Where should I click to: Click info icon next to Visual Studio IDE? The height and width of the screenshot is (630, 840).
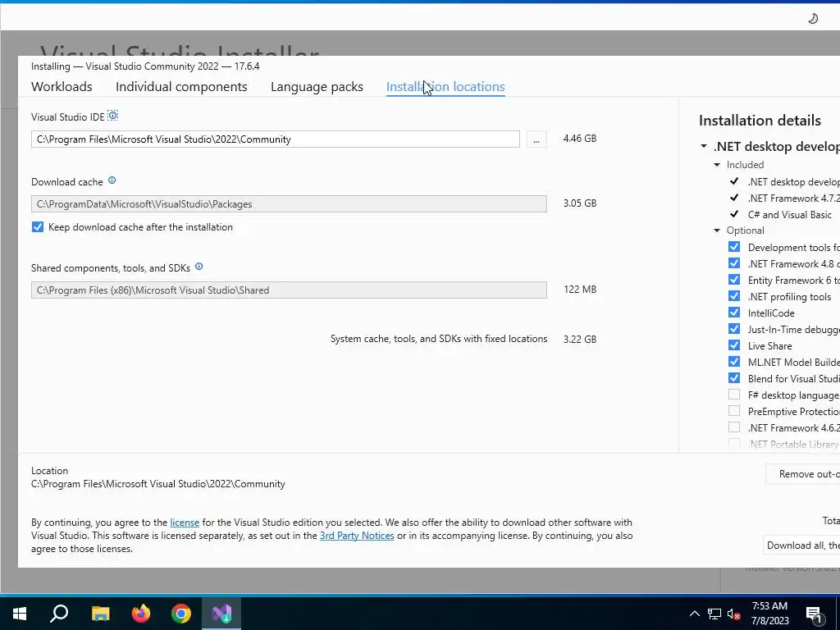coord(112,116)
